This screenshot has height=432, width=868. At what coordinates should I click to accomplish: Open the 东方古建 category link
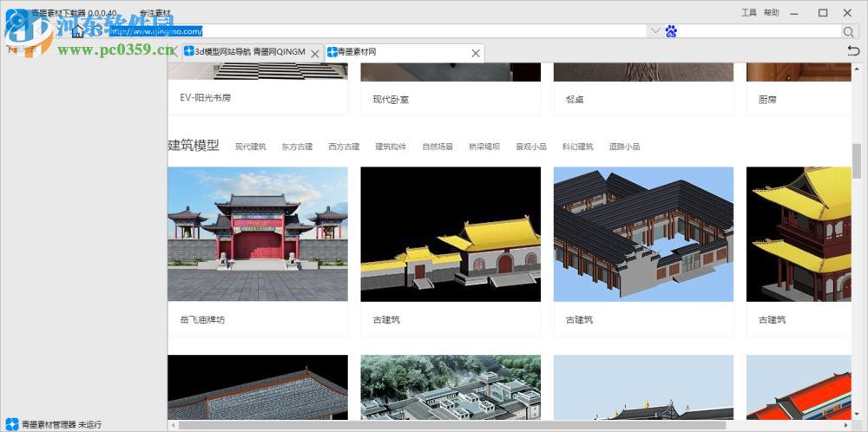pos(297,147)
